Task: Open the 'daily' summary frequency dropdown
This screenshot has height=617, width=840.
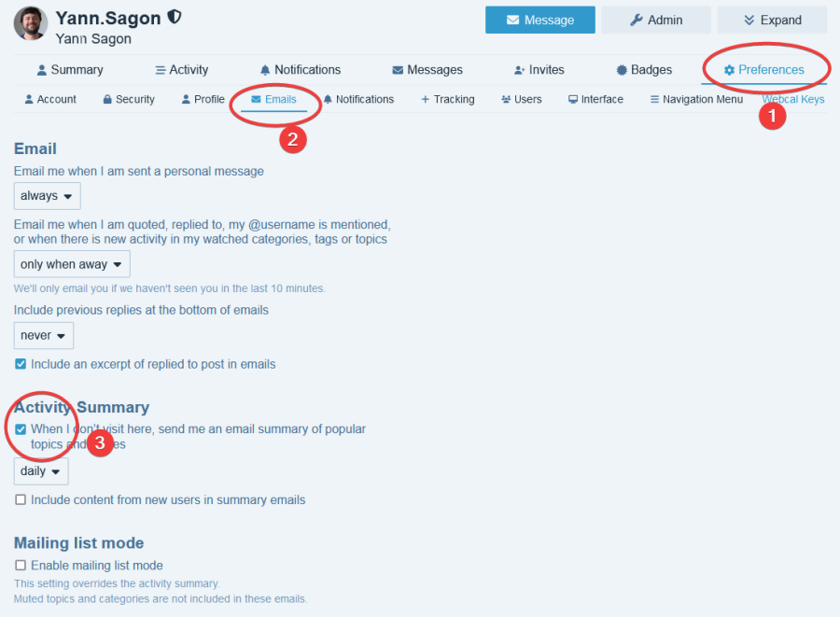Action: tap(41, 471)
